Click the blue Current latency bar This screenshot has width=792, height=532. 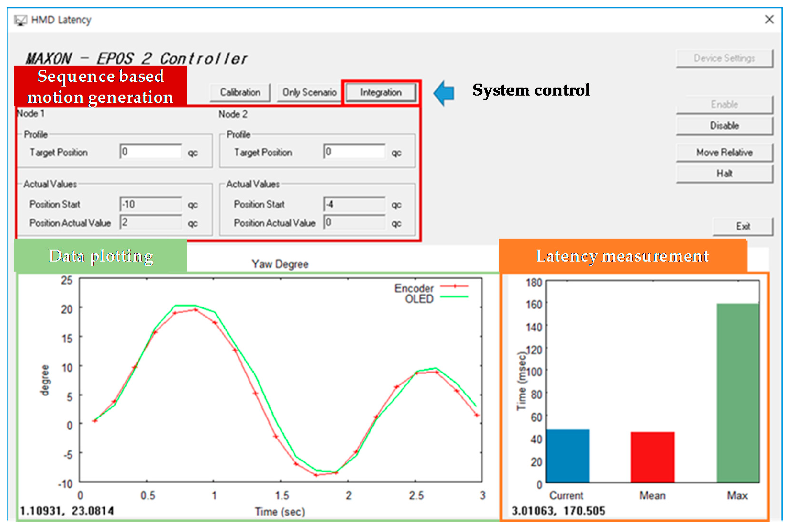(567, 456)
